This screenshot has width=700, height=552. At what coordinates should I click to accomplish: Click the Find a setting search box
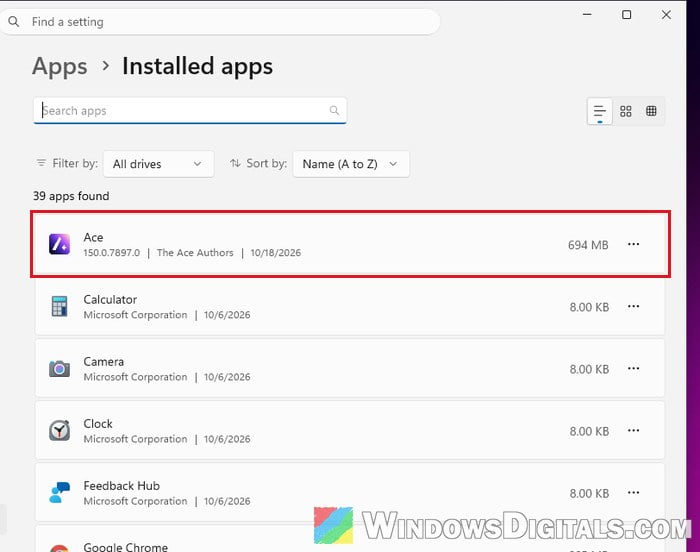click(x=220, y=22)
